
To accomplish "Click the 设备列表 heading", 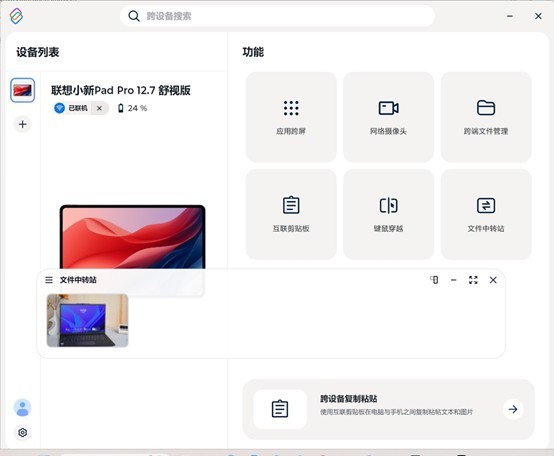I will 37,52.
